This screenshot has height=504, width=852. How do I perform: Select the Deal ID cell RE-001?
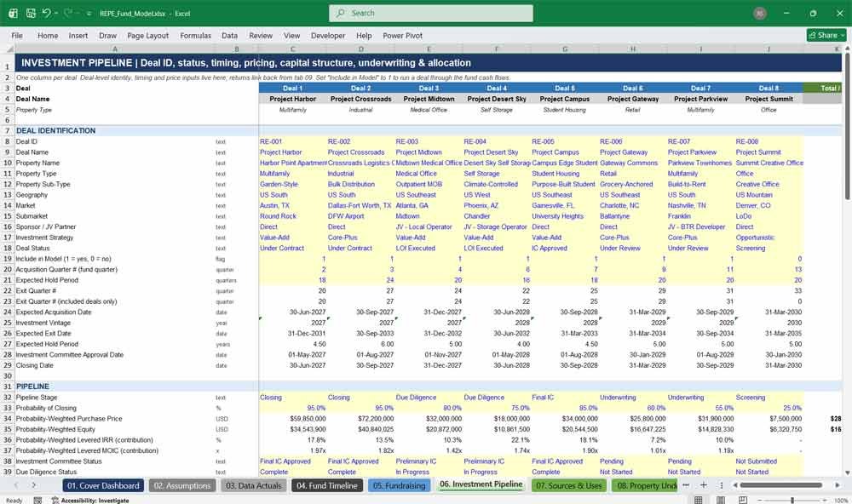292,141
